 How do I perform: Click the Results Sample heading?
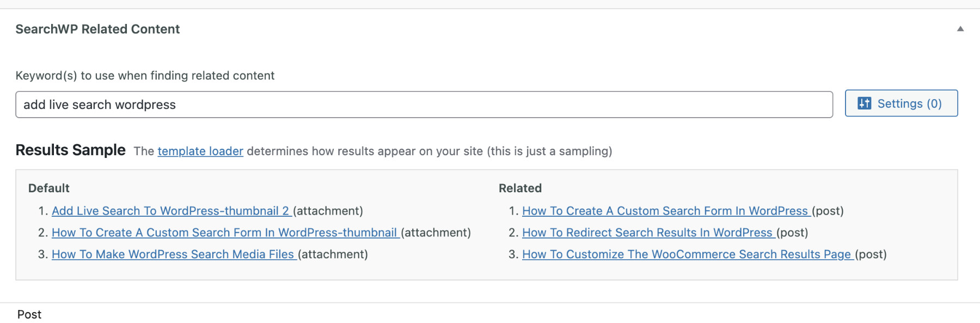[71, 150]
